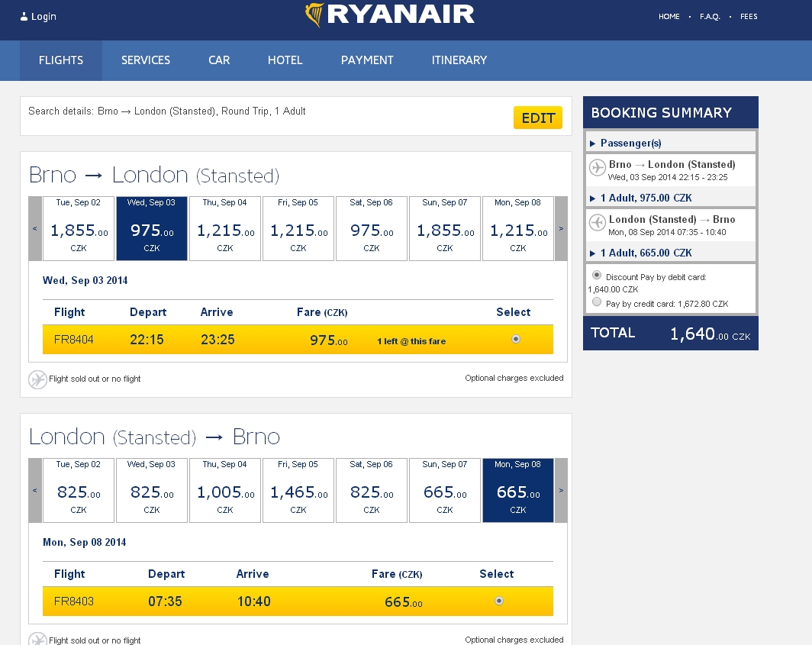Go to the HOME link
812x645 pixels.
[x=669, y=17]
